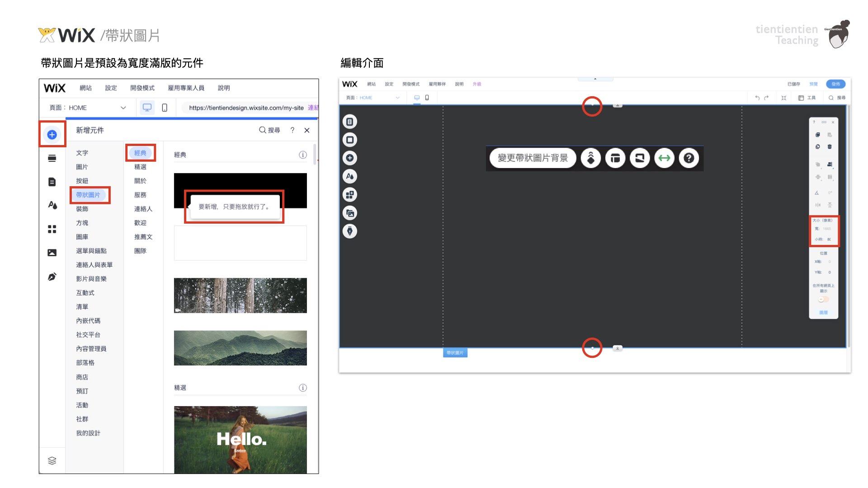
Task: Click the blue 發佈 publish button
Action: click(835, 84)
